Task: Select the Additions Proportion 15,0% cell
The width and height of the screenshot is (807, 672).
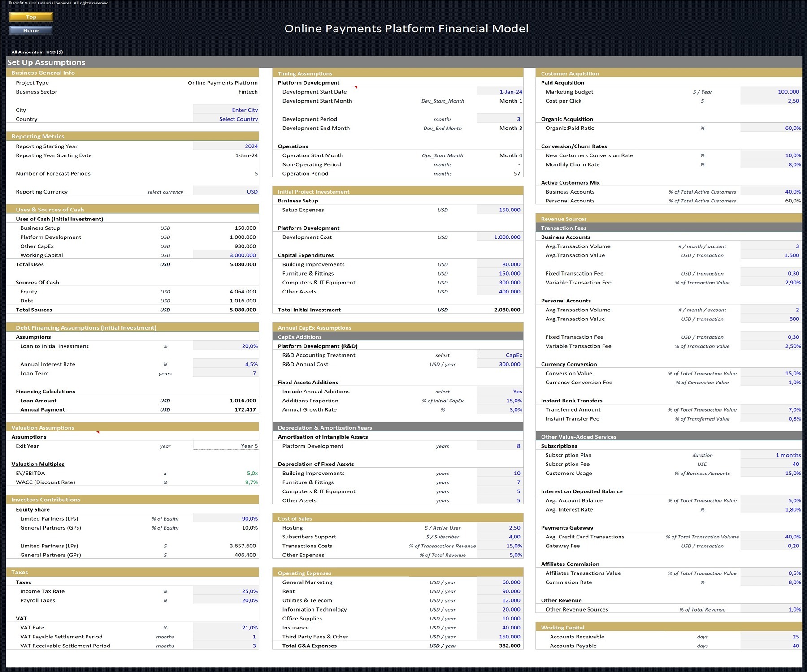Action: pyautogui.click(x=500, y=401)
